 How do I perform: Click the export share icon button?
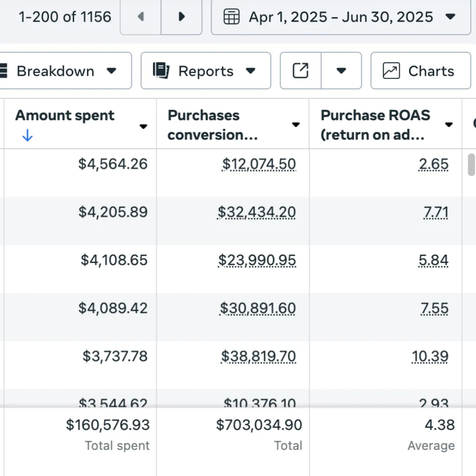pyautogui.click(x=301, y=71)
